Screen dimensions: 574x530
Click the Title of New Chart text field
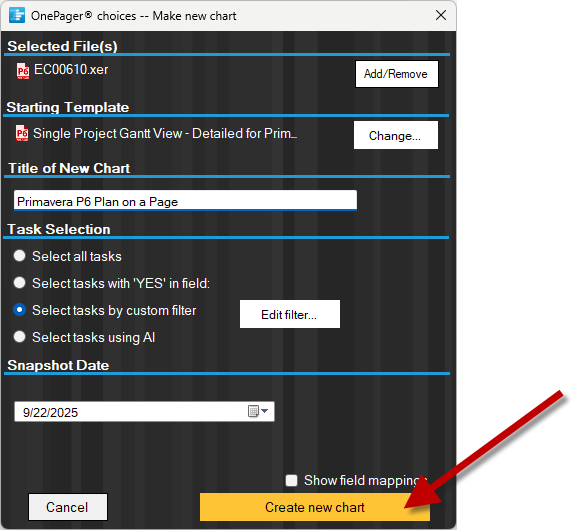(x=185, y=200)
